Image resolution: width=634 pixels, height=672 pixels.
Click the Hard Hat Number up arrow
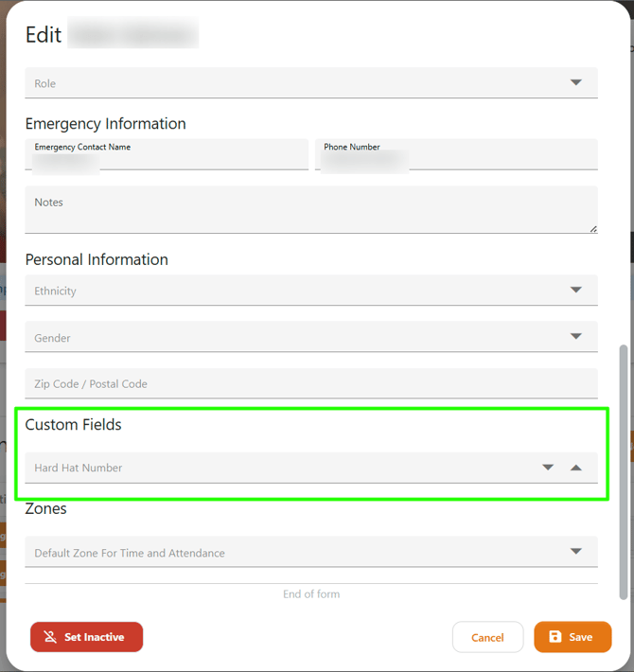(x=576, y=468)
